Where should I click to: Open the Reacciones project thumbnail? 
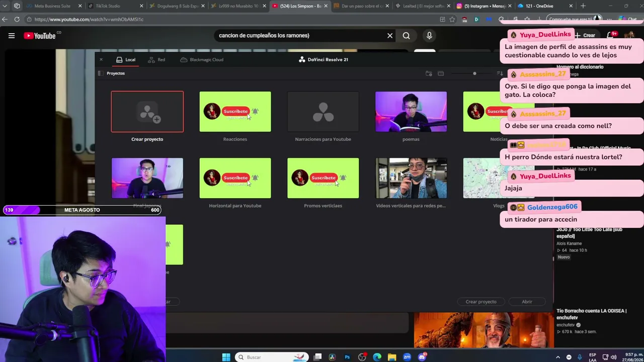235,112
